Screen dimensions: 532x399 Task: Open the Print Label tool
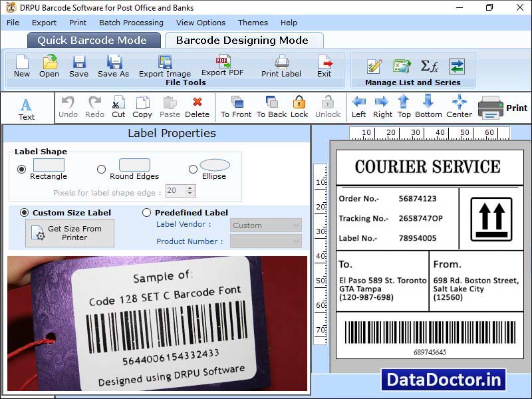pos(281,68)
